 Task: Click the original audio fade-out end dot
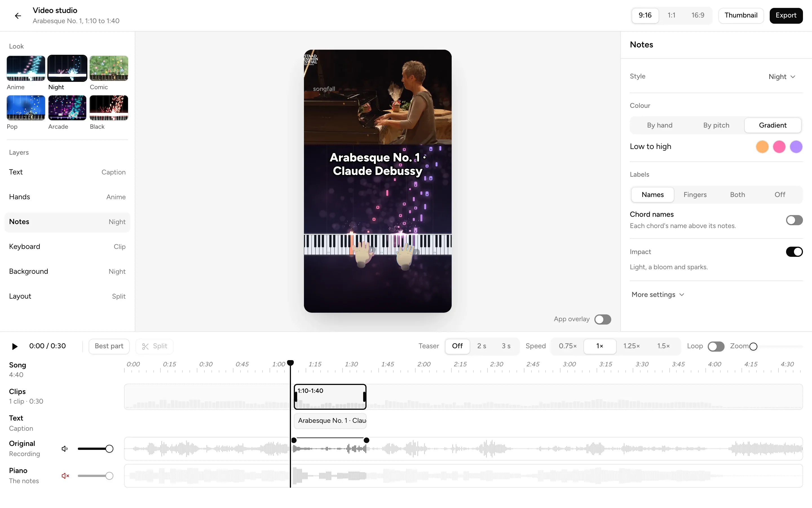tap(367, 441)
